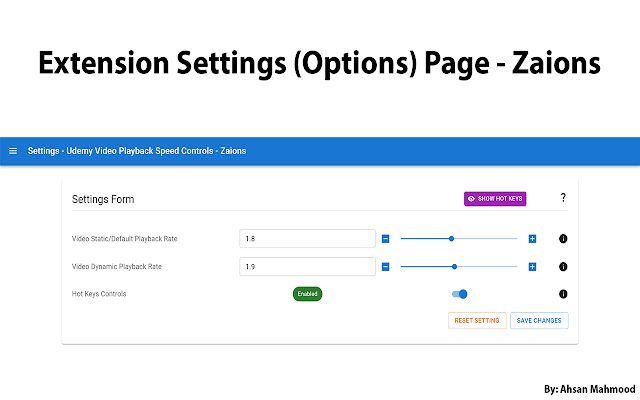Image resolution: width=640 pixels, height=400 pixels.
Task: Focus the Video Dynamic Playback Rate input field
Action: (307, 267)
